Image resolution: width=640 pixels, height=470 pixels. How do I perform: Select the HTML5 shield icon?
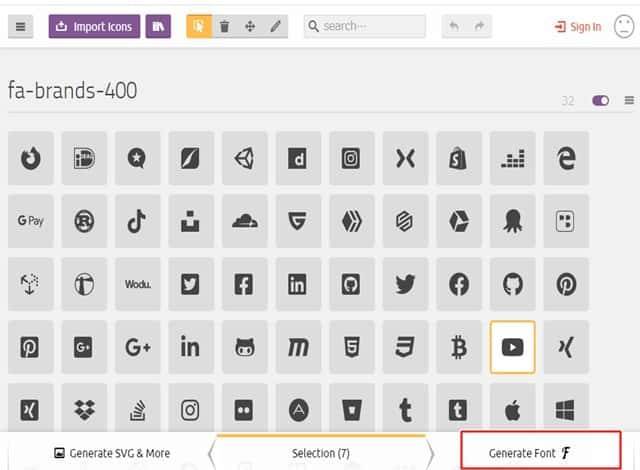(352, 347)
